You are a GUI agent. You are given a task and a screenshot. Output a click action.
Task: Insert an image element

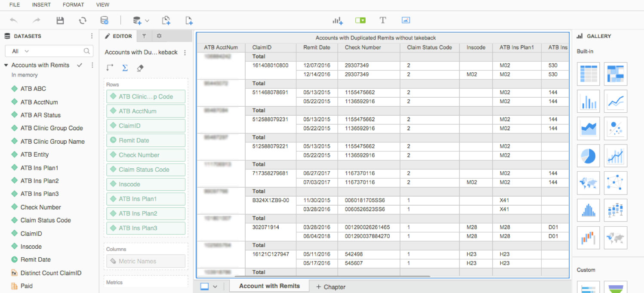pos(405,20)
